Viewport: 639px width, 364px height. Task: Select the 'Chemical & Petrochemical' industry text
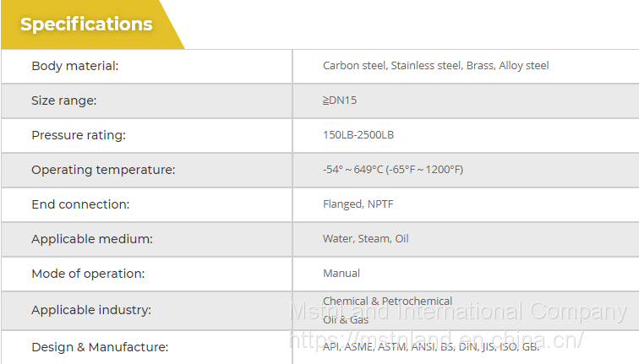pyautogui.click(x=387, y=301)
